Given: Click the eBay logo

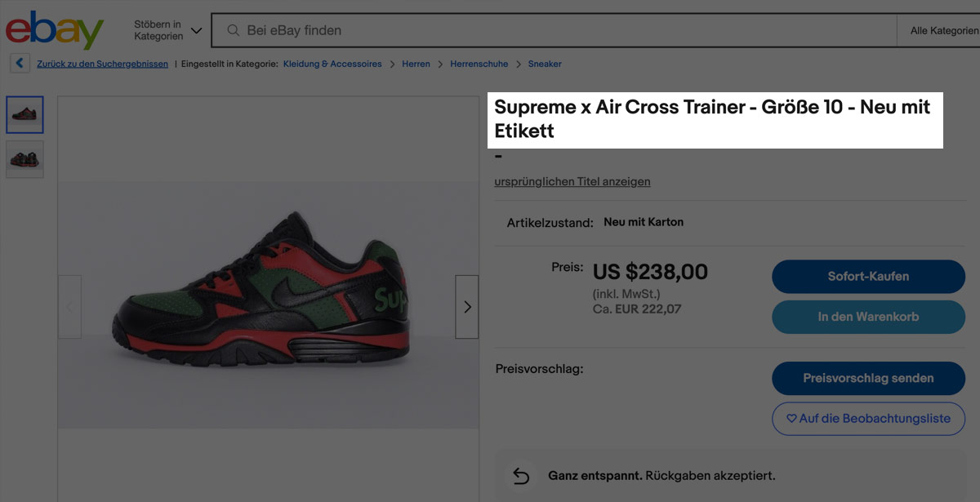Looking at the screenshot, I should (x=55, y=30).
